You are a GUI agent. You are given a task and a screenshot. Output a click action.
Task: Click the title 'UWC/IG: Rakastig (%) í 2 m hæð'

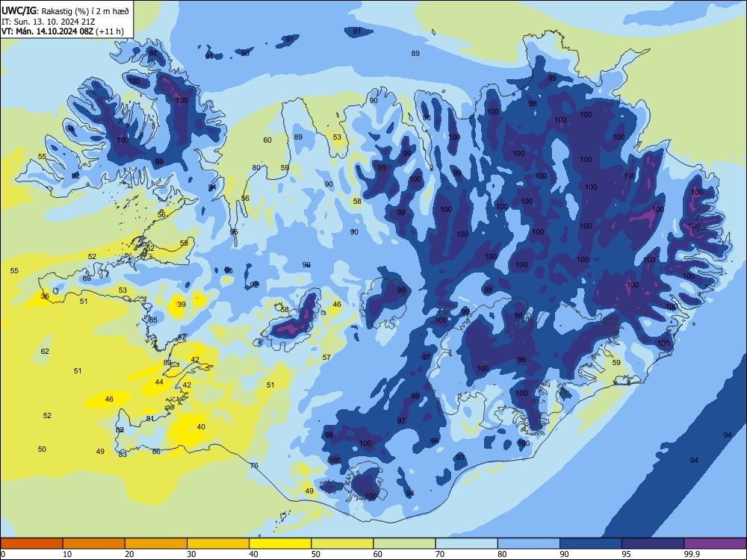65,10
